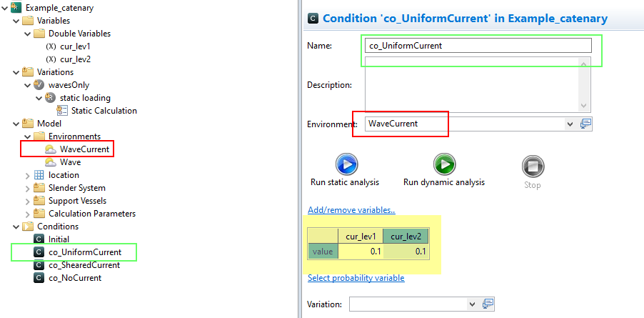Open the Environment dropdown list
Screen dimensions: 644x318
pyautogui.click(x=570, y=124)
